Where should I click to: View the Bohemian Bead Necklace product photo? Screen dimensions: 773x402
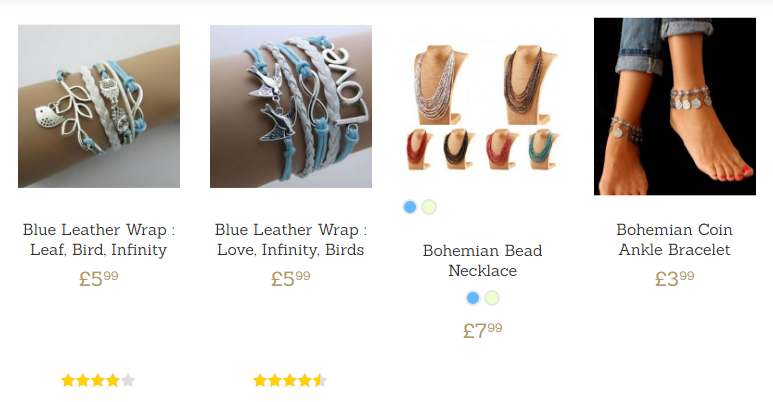pos(483,107)
